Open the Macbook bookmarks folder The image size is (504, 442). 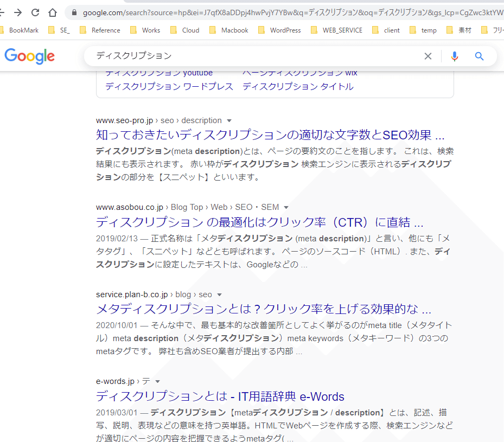pos(229,30)
